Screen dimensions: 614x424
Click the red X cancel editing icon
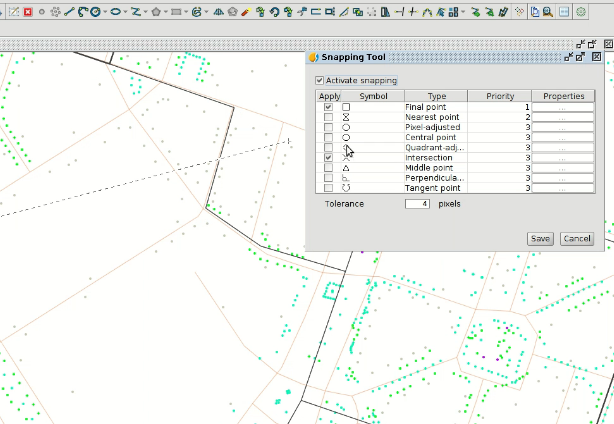27,12
